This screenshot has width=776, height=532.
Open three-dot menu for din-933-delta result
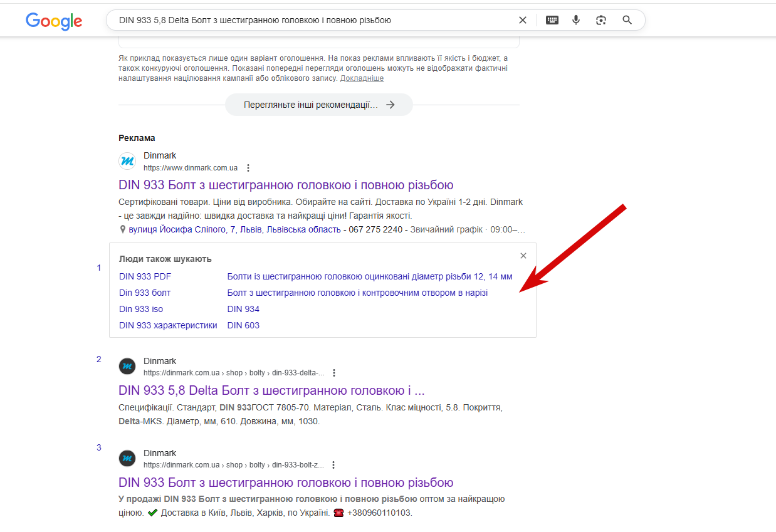(x=334, y=373)
